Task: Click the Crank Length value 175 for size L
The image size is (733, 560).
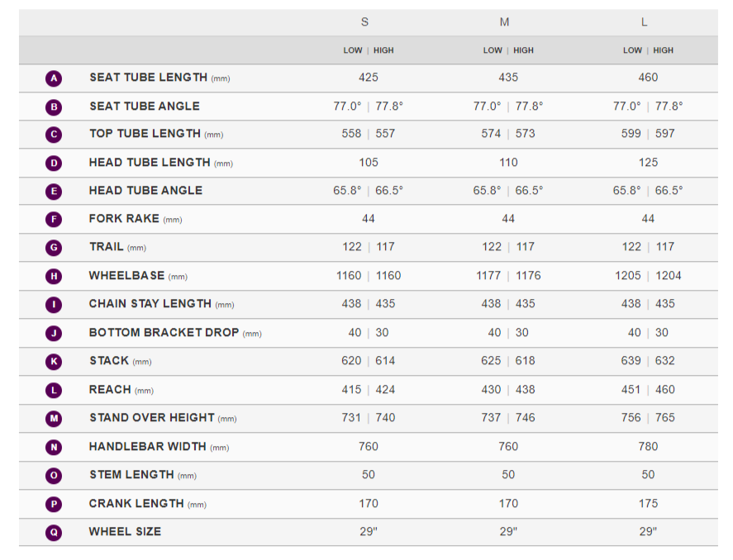Action: [648, 504]
